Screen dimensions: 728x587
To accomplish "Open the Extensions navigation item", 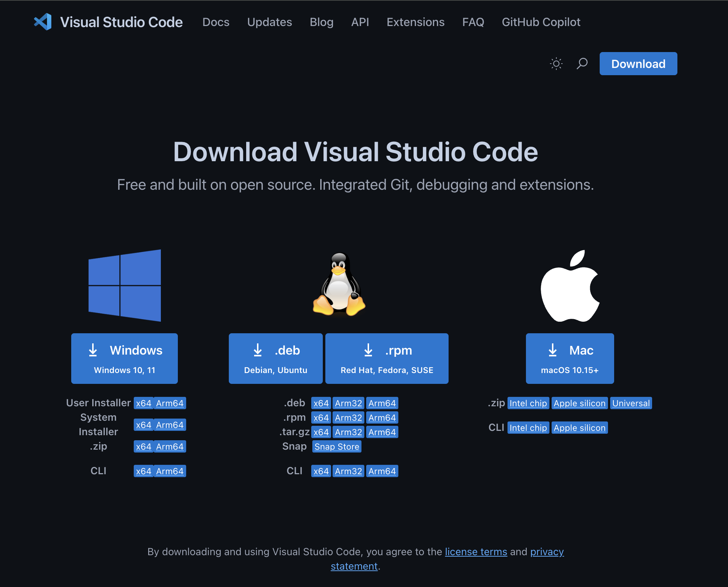I will coord(416,22).
